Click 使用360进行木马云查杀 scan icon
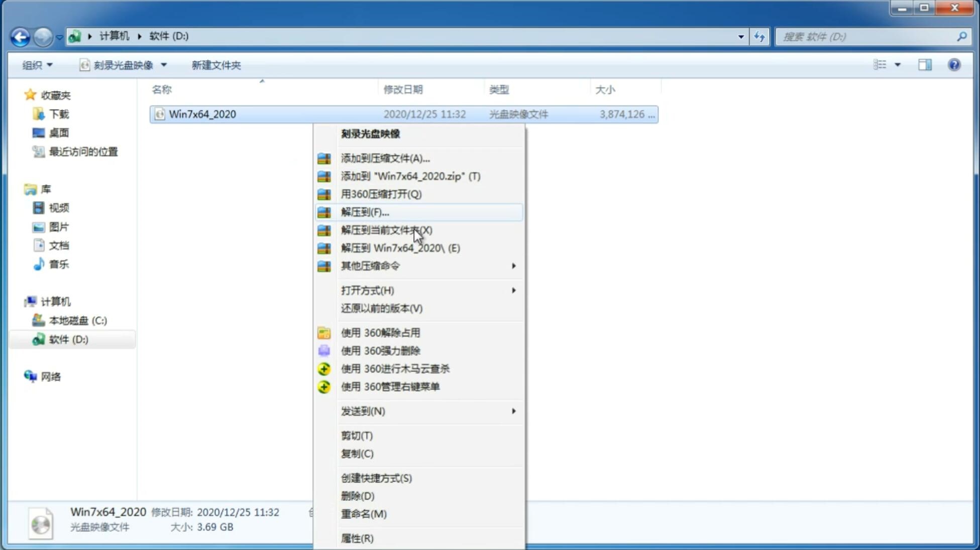The height and width of the screenshot is (550, 980). tap(324, 369)
